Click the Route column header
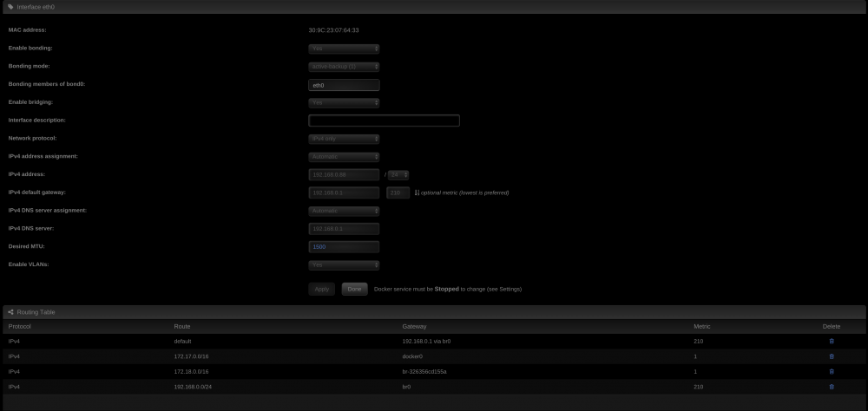 pyautogui.click(x=182, y=326)
